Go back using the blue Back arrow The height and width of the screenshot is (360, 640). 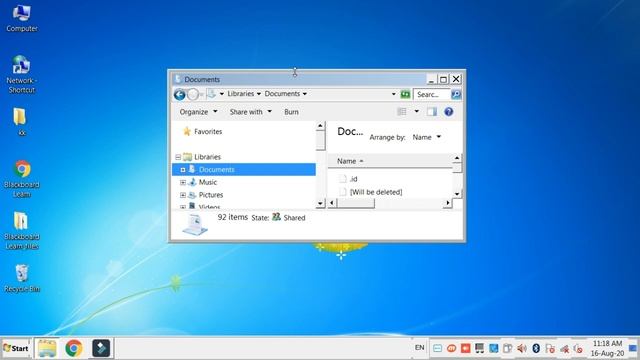(180, 95)
